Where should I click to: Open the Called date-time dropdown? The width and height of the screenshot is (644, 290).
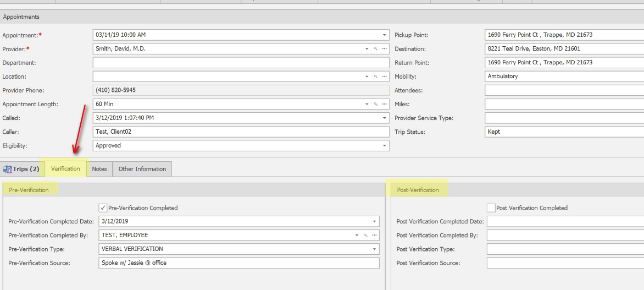[385, 118]
